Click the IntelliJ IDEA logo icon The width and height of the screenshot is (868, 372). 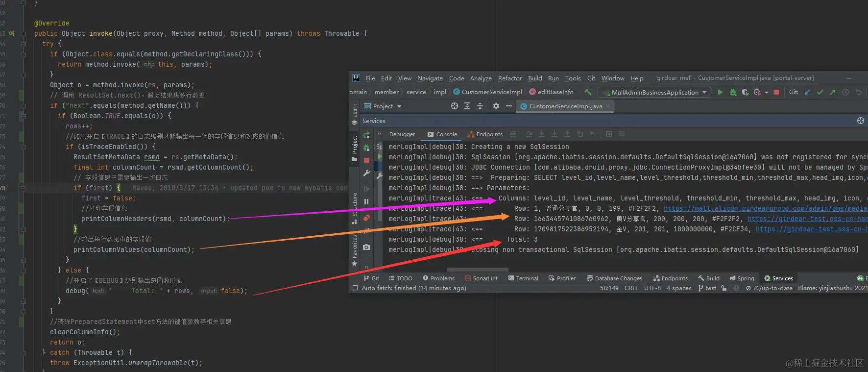[x=356, y=78]
